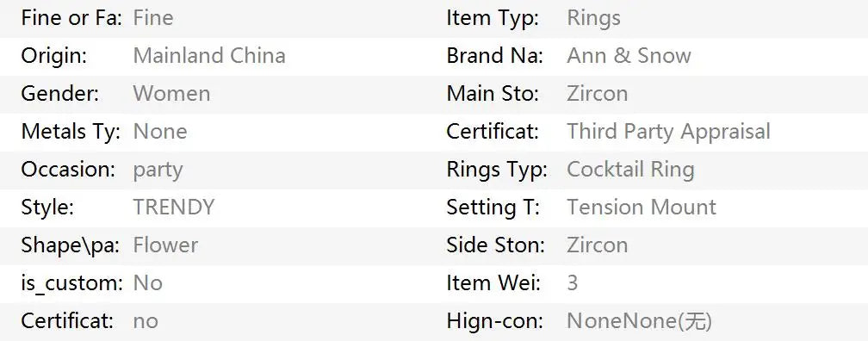
Task: Click the "Fine or Fa:" label
Action: [x=71, y=18]
